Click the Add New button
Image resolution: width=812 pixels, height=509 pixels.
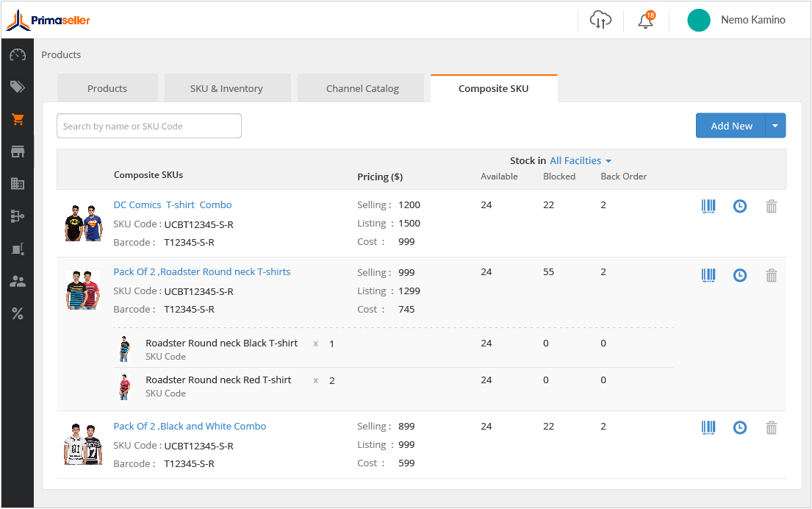[730, 126]
